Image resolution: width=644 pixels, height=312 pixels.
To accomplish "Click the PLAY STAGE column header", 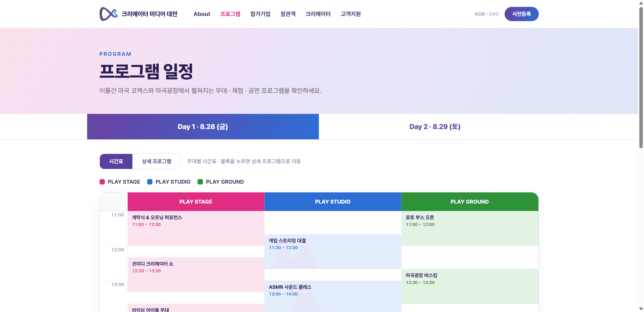I will (196, 202).
